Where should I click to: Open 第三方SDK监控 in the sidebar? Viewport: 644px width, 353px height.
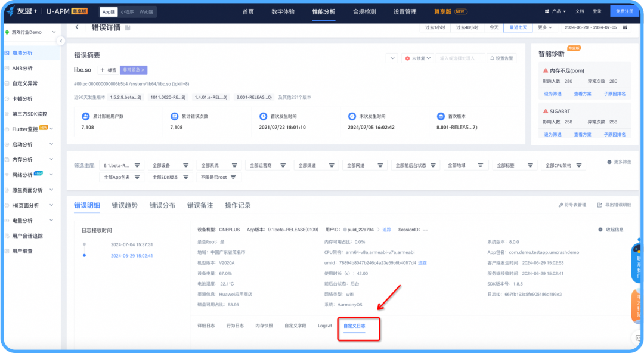(x=31, y=114)
